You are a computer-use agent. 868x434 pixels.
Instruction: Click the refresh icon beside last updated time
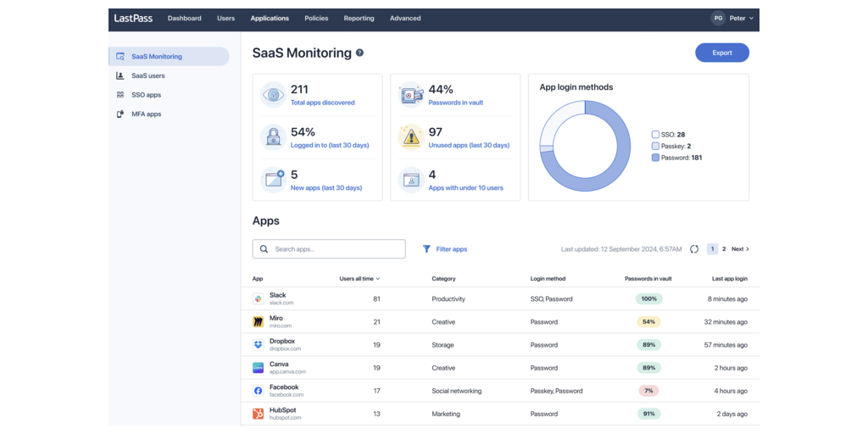coord(694,249)
